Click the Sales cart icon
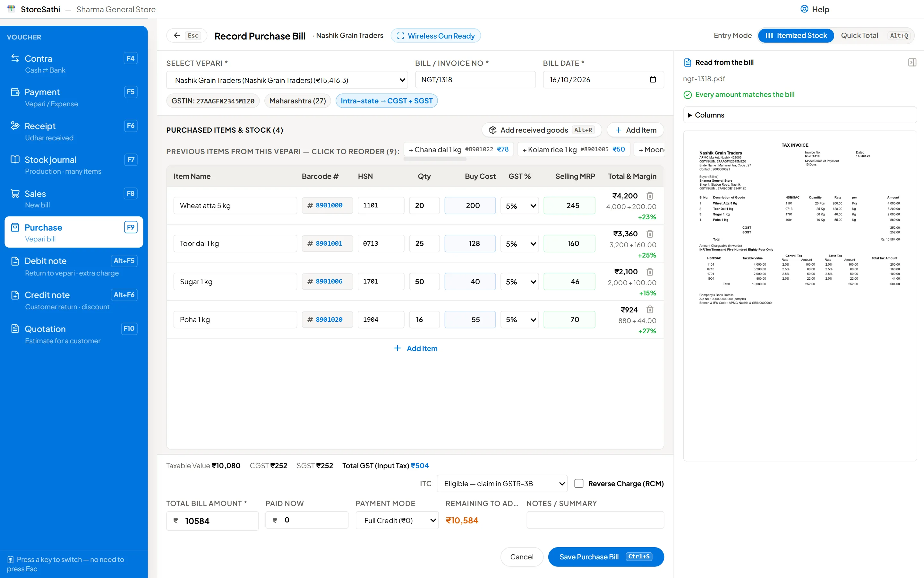This screenshot has width=924, height=578. (x=15, y=193)
